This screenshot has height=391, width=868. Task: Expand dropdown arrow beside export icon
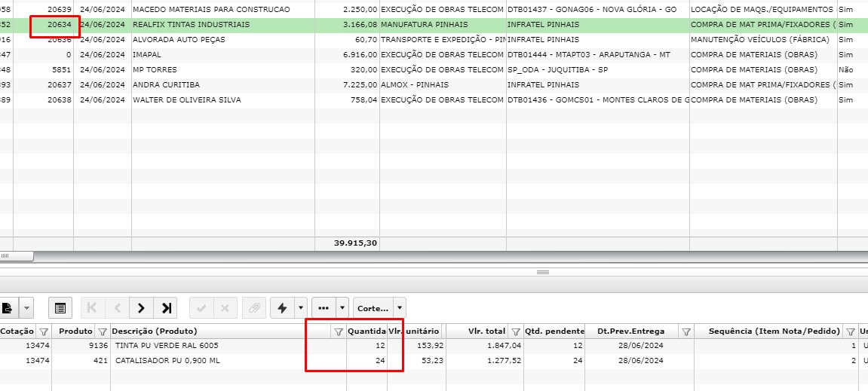click(27, 307)
